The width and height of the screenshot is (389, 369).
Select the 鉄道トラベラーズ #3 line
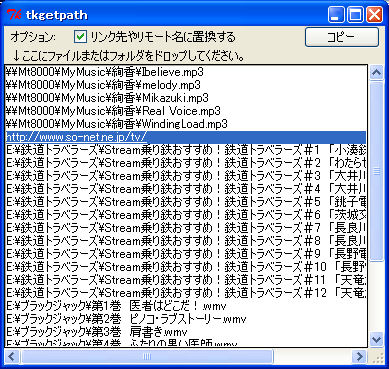[186, 176]
